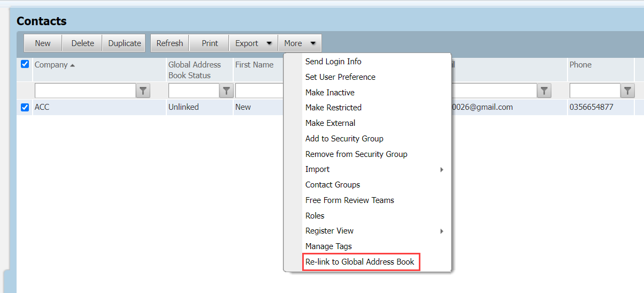
Task: Click the Company column filter icon
Action: [143, 91]
